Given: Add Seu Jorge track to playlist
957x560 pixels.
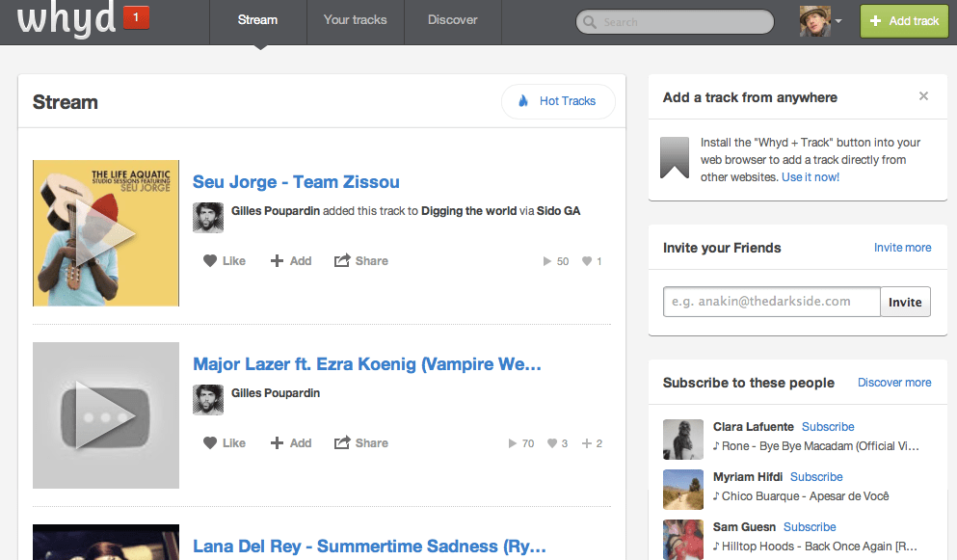Looking at the screenshot, I should 291,261.
